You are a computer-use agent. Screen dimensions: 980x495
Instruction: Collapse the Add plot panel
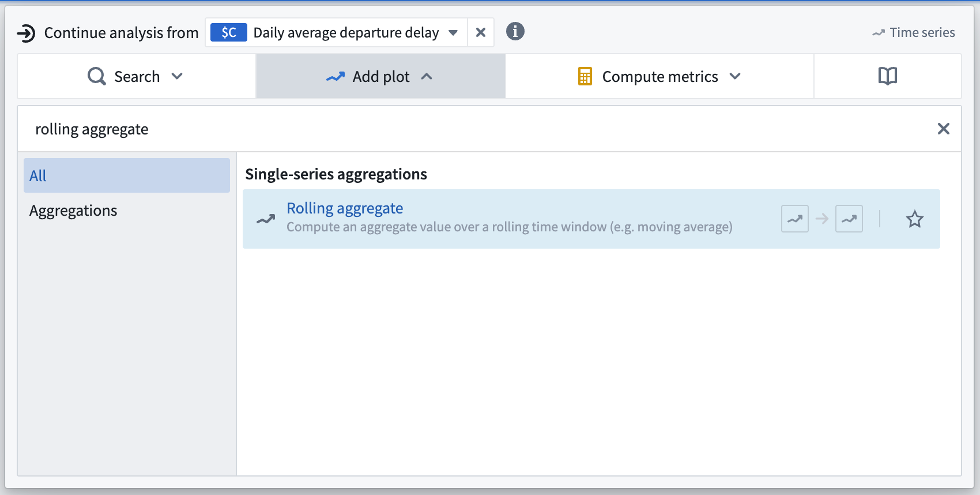(x=427, y=76)
